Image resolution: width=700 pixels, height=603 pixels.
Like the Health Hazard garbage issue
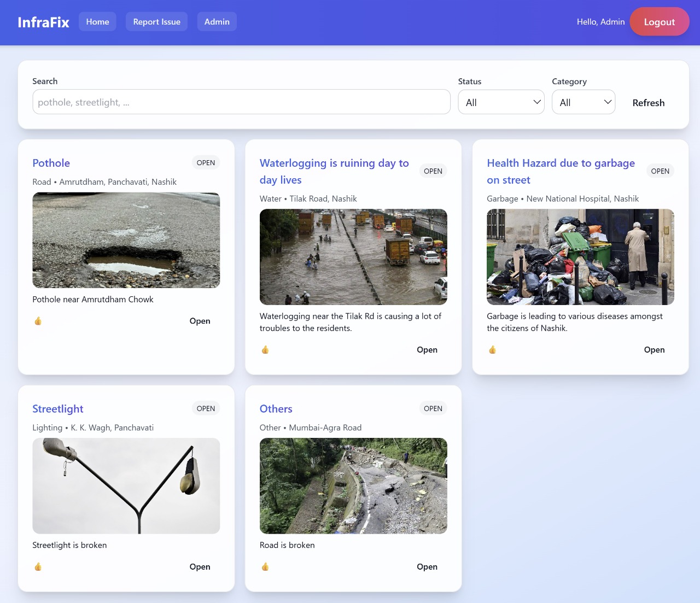492,350
